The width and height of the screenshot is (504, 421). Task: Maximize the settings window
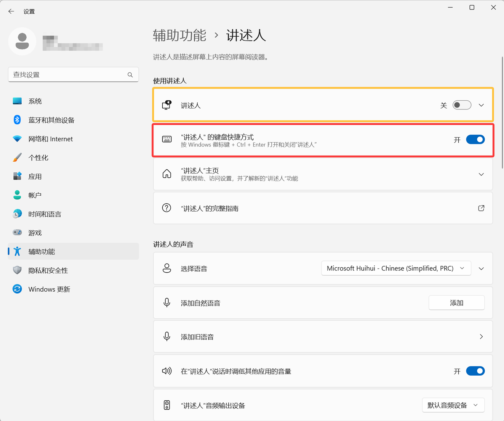point(472,8)
